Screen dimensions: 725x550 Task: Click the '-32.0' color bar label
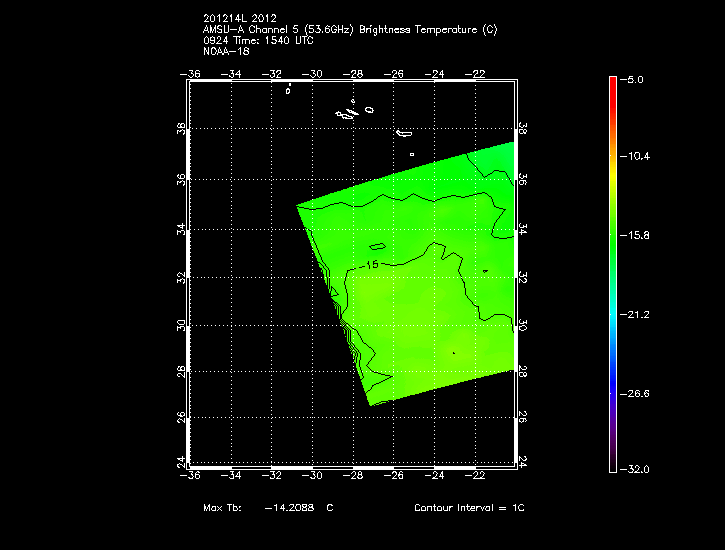638,469
